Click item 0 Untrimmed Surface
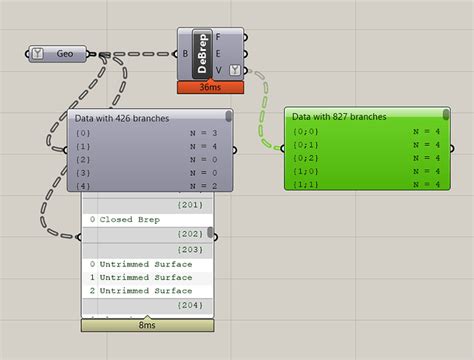Image resolution: width=474 pixels, height=360 pixels. pyautogui.click(x=147, y=264)
